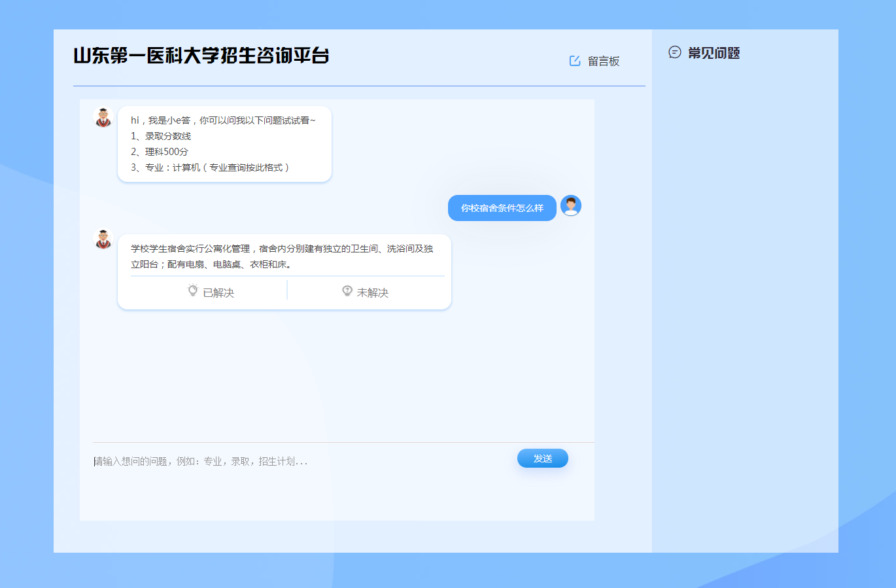The width and height of the screenshot is (896, 588).
Task: Click the pencil icon left of 留言板 text
Action: (574, 60)
